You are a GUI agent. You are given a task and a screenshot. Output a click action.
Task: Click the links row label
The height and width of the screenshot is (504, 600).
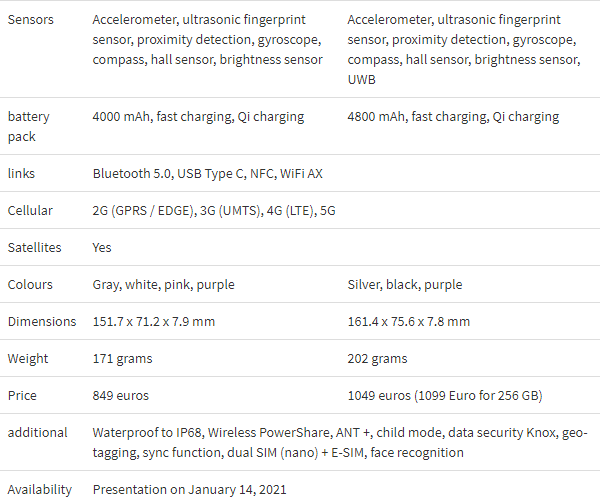[21, 173]
